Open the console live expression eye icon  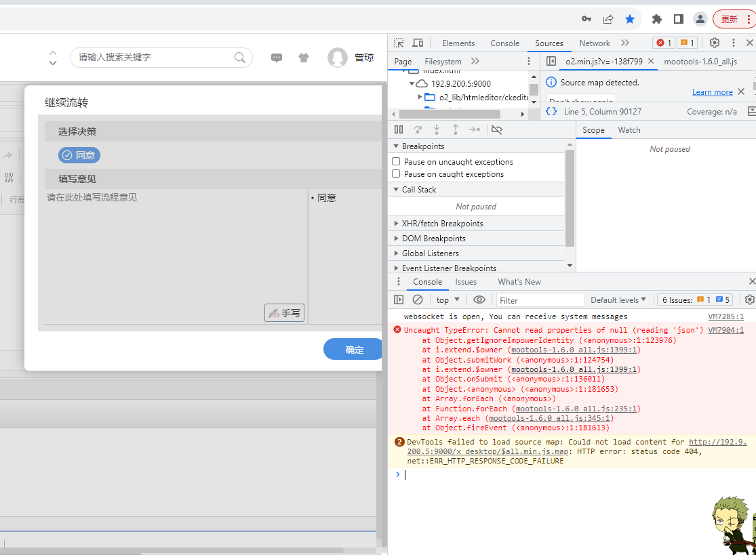pos(479,300)
